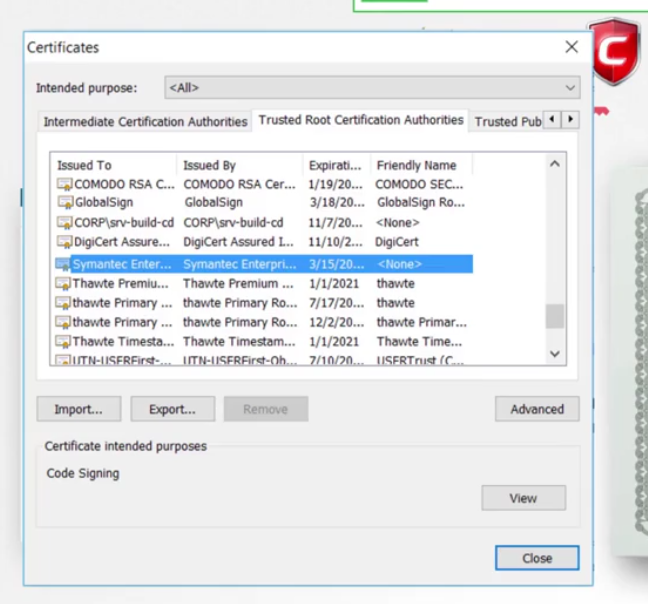Click the Code Signing purpose text

pyautogui.click(x=83, y=473)
